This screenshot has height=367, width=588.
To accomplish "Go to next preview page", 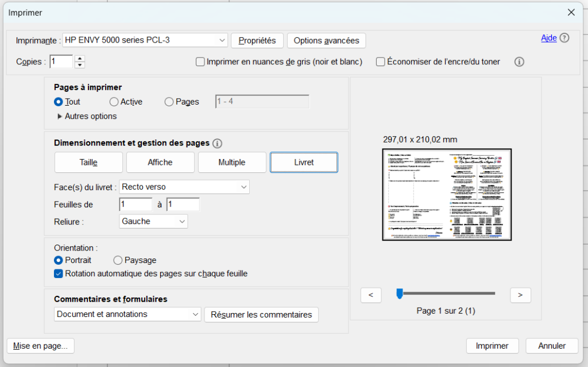I will [520, 295].
